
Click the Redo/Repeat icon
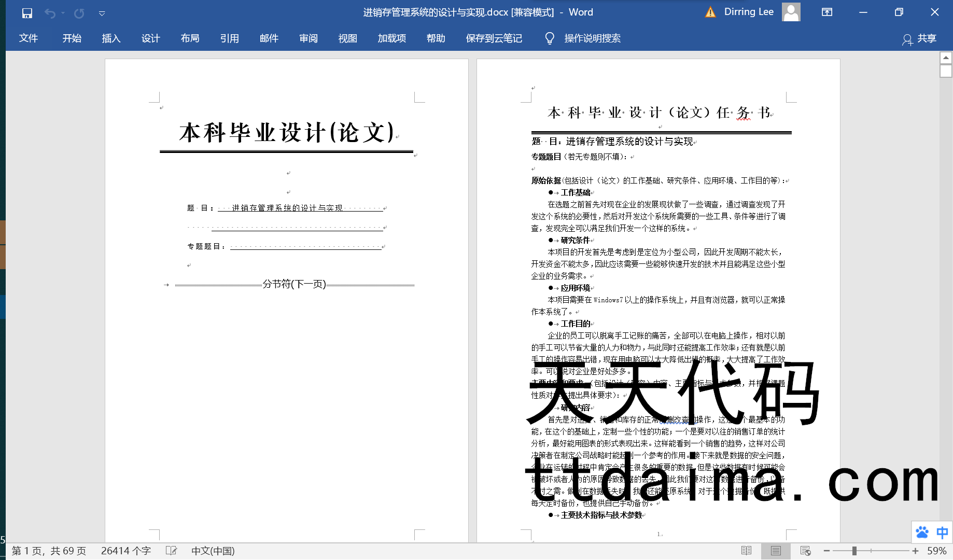coord(79,13)
